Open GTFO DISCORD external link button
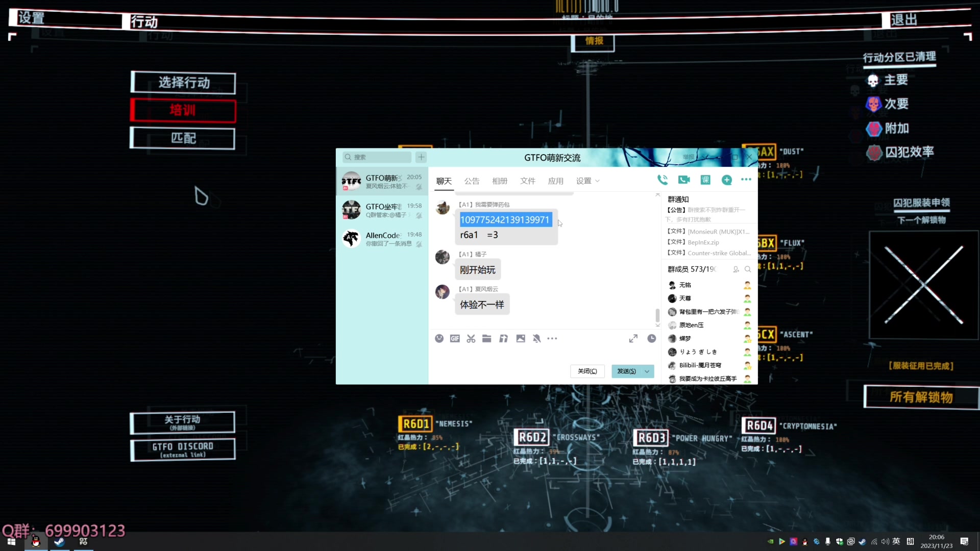 pos(183,449)
